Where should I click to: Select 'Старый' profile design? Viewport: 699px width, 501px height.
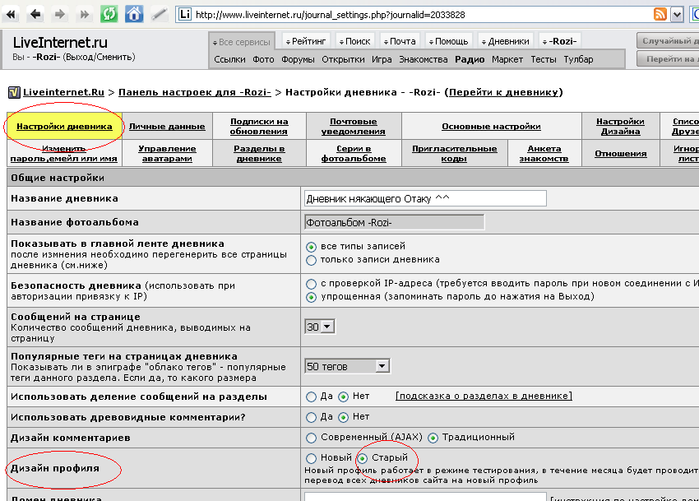pyautogui.click(x=362, y=458)
